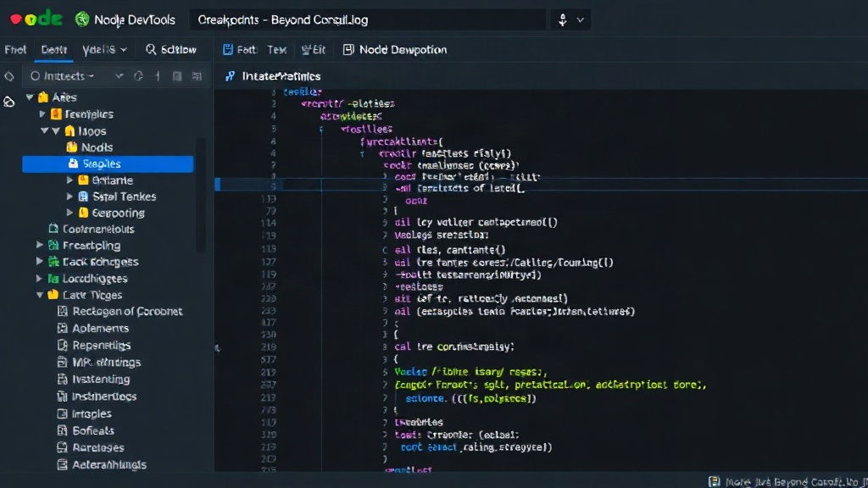Select the highlighted Seaplies item
This screenshot has height=488, width=868.
(108, 164)
